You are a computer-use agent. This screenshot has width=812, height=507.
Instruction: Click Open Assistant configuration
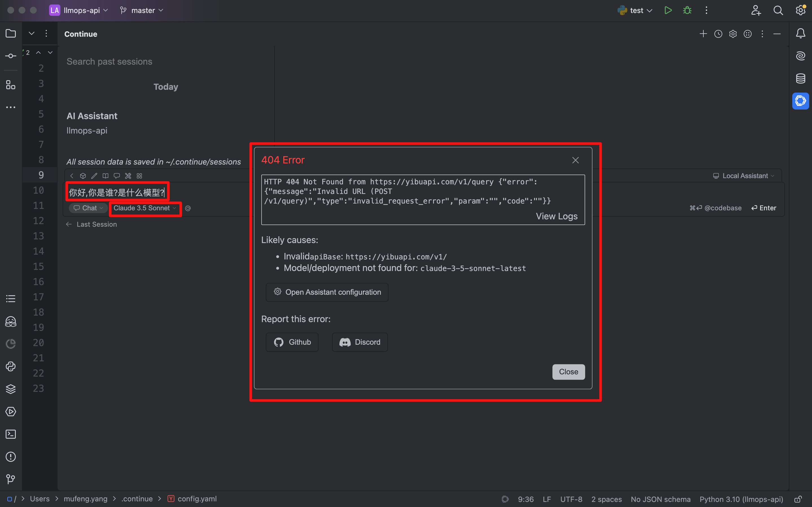tap(327, 292)
